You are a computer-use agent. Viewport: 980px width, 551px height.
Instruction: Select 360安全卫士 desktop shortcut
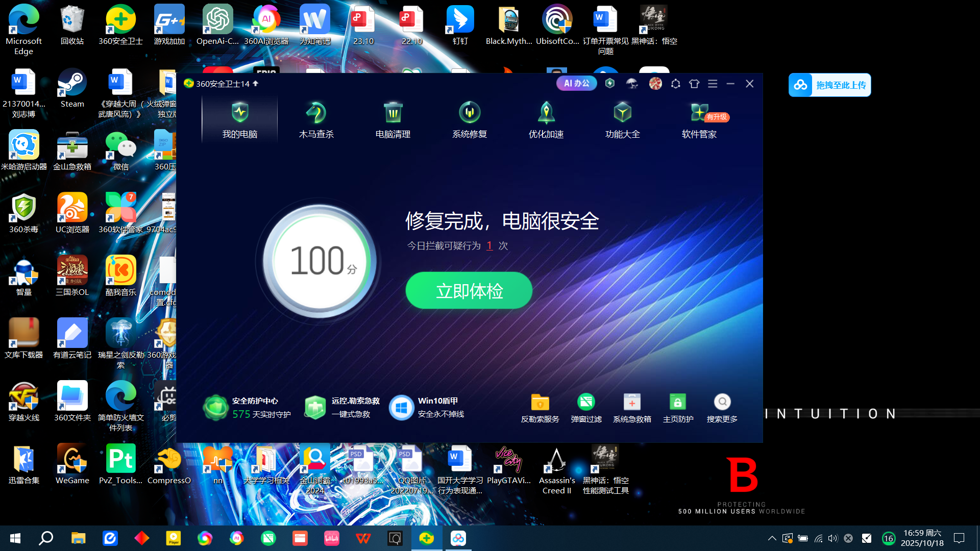pyautogui.click(x=120, y=26)
